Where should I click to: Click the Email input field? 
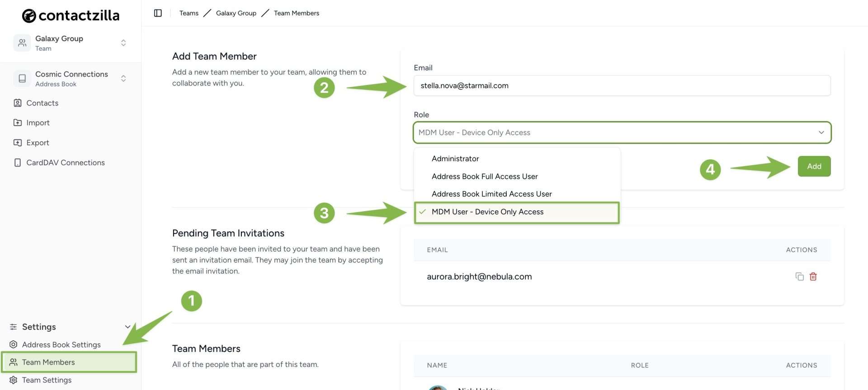coord(622,86)
